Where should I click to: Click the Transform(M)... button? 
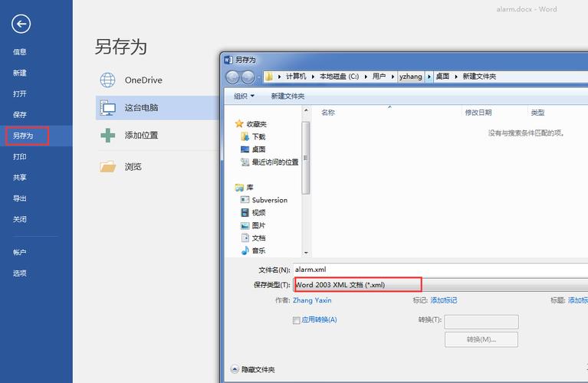[x=481, y=339]
